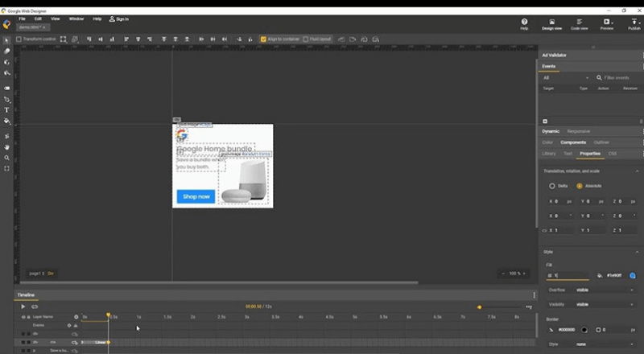Click the fill paint bucket icon in Style
644x354 pixels.
tap(599, 276)
